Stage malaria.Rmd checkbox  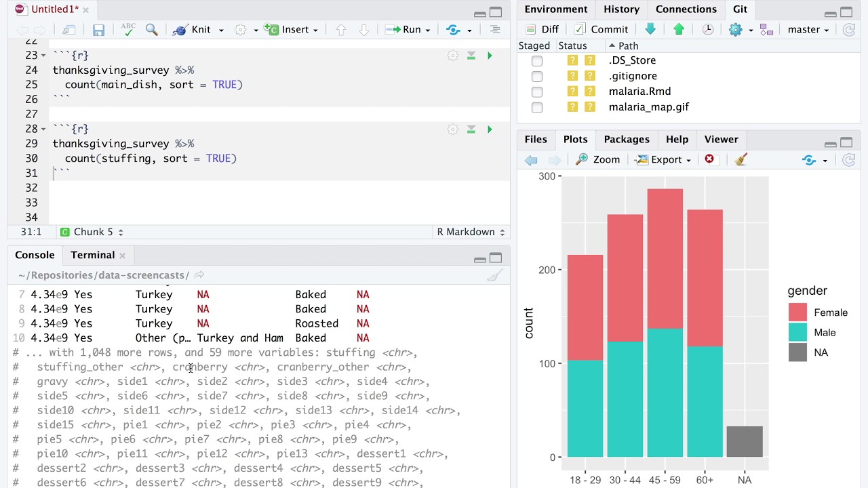coord(537,91)
